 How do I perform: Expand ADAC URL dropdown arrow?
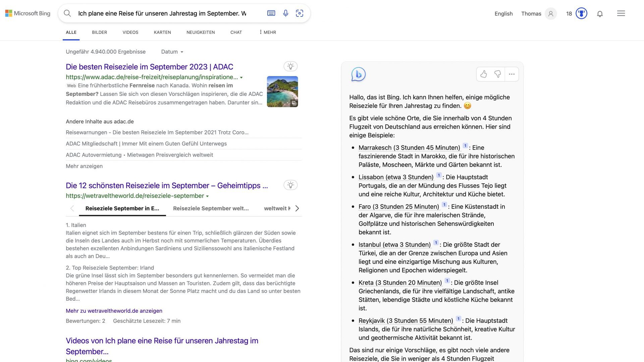tap(241, 77)
